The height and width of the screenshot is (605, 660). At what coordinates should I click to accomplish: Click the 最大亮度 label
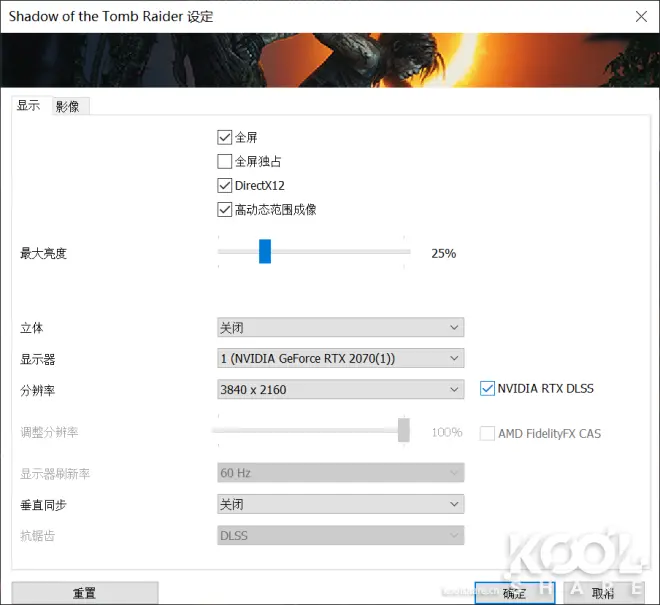[43, 253]
